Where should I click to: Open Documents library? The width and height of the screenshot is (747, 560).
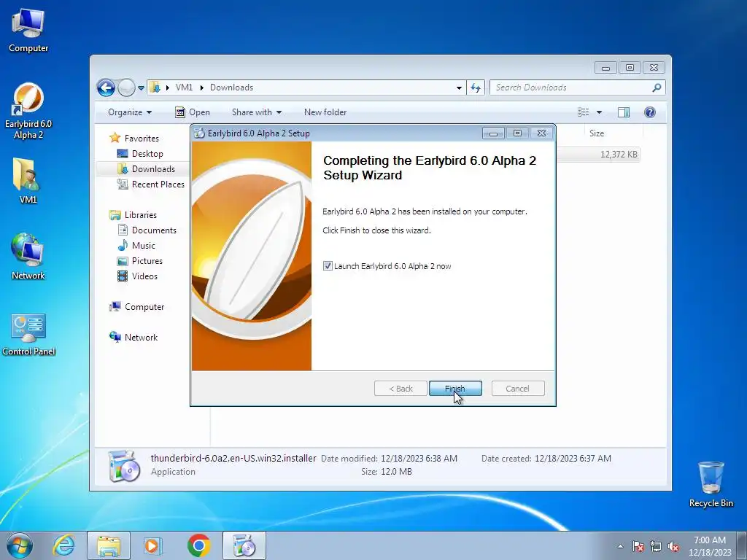(x=154, y=230)
